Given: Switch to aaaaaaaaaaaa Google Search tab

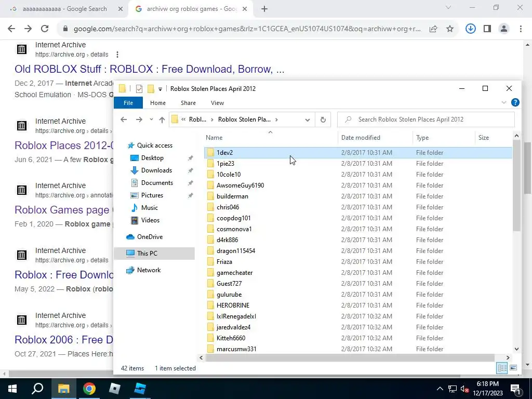Looking at the screenshot, I should tap(64, 9).
